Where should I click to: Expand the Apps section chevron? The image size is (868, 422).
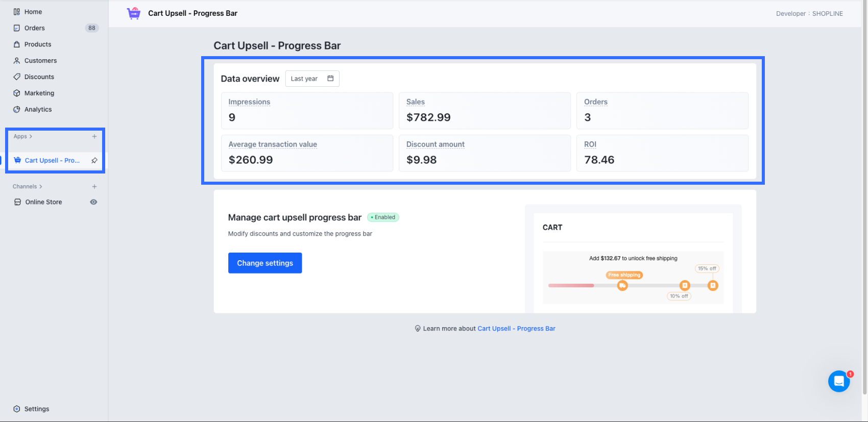tap(31, 136)
